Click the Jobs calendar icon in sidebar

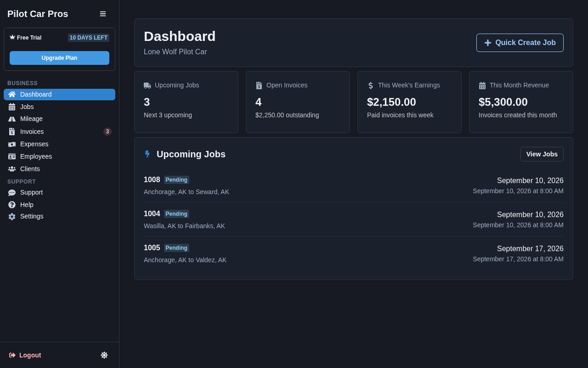pos(12,107)
